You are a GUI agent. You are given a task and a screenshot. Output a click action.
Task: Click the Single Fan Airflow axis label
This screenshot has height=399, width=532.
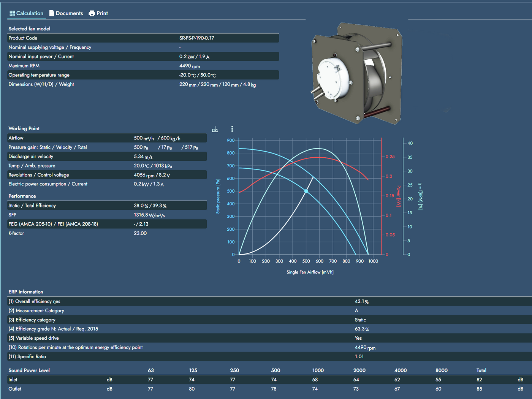310,272
